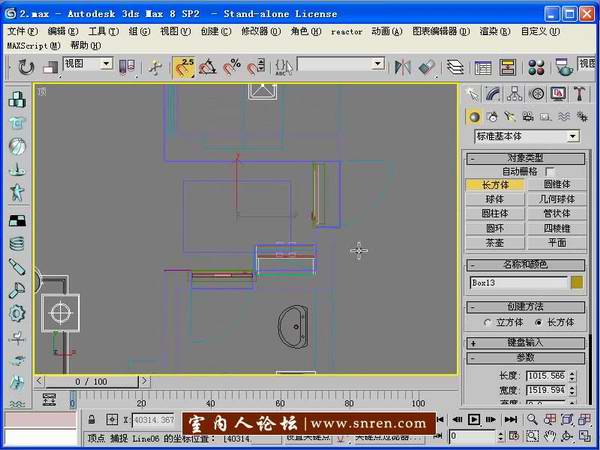Click the 茶壶 object type button

(495, 243)
